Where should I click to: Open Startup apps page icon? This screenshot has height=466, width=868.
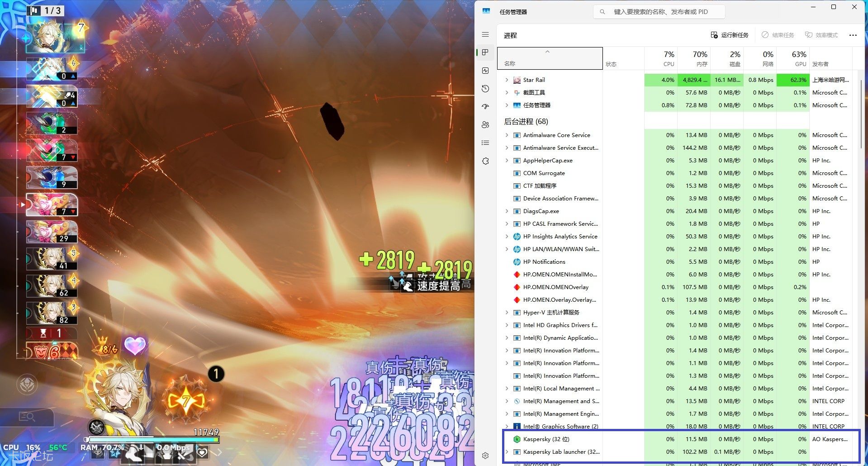[x=485, y=107]
